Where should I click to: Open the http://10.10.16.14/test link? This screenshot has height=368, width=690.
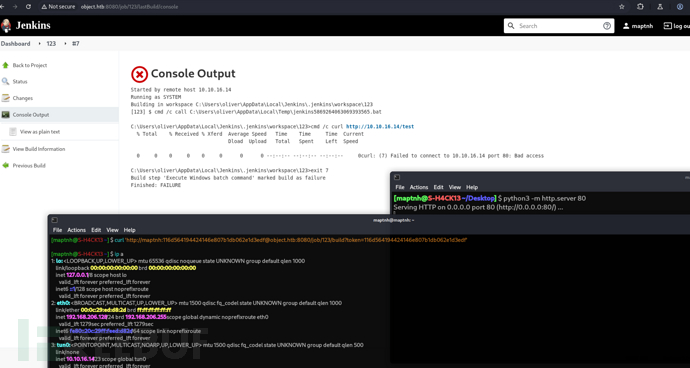pyautogui.click(x=380, y=127)
